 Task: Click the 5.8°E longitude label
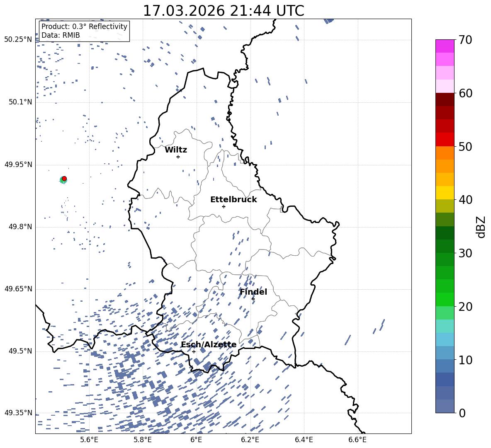click(143, 440)
